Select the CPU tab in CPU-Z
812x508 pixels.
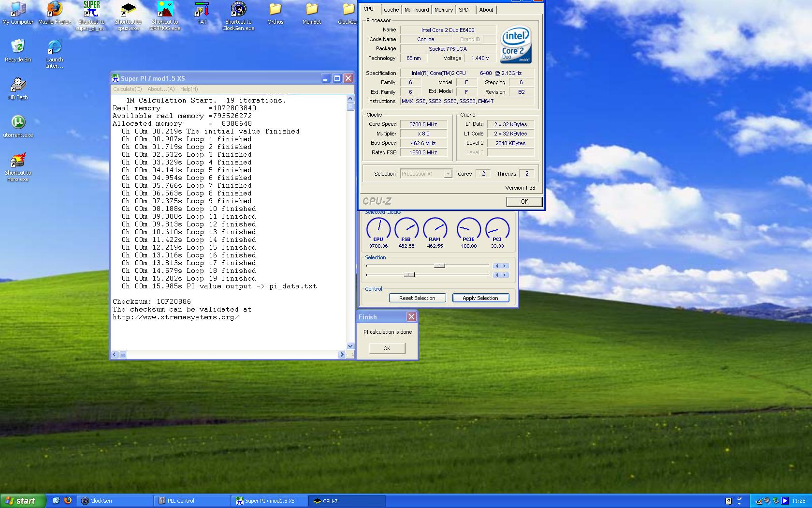pos(369,9)
